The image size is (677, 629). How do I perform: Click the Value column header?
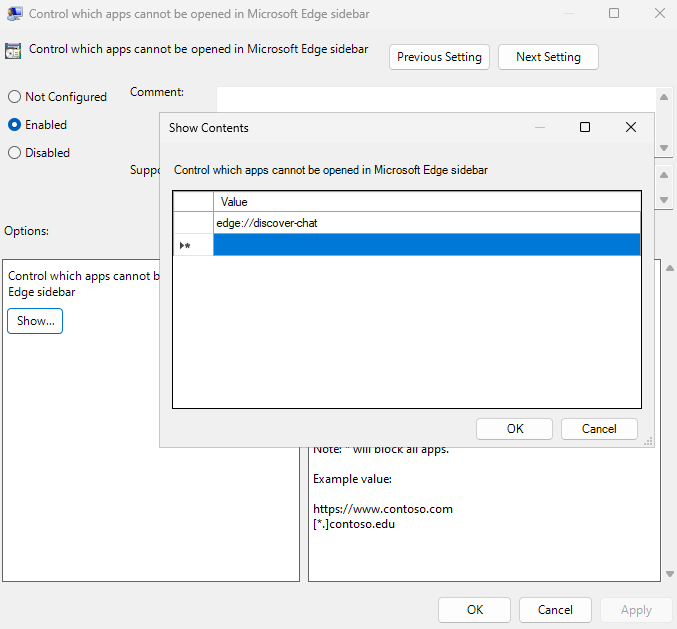tap(427, 202)
